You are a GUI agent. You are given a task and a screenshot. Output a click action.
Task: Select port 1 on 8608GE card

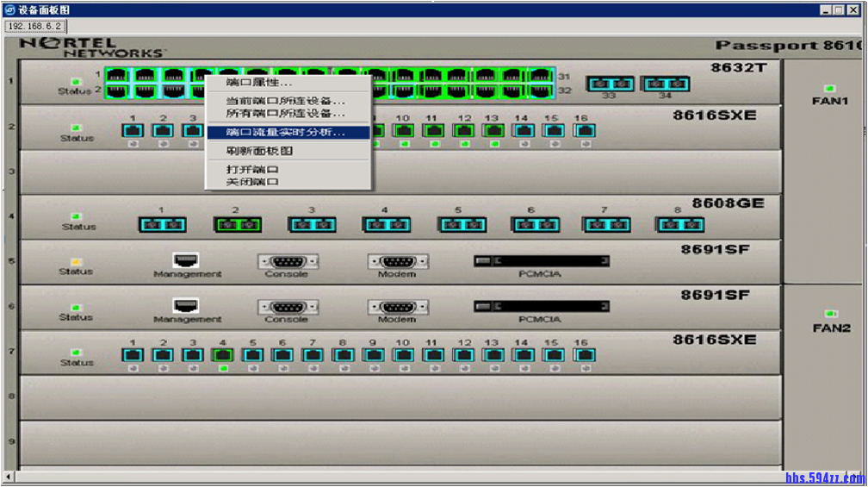162,224
